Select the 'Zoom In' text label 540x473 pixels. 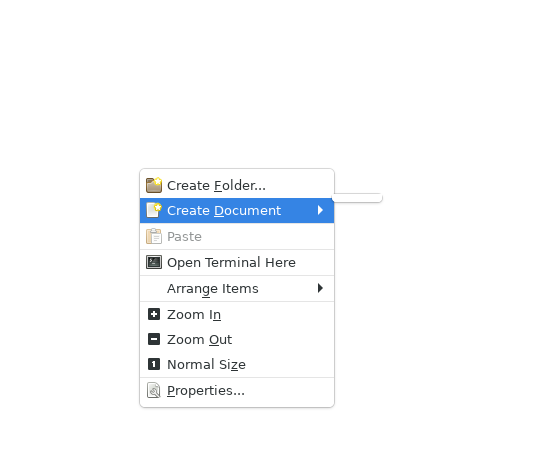click(194, 315)
